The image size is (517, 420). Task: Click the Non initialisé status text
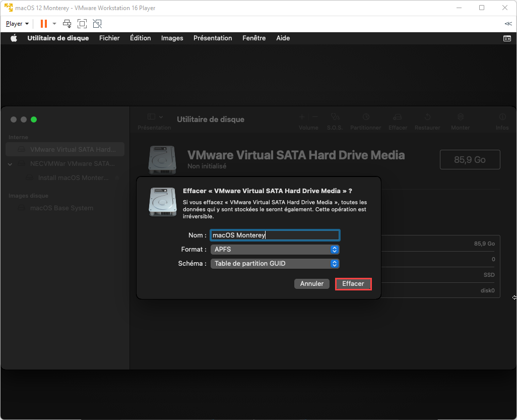pyautogui.click(x=207, y=166)
